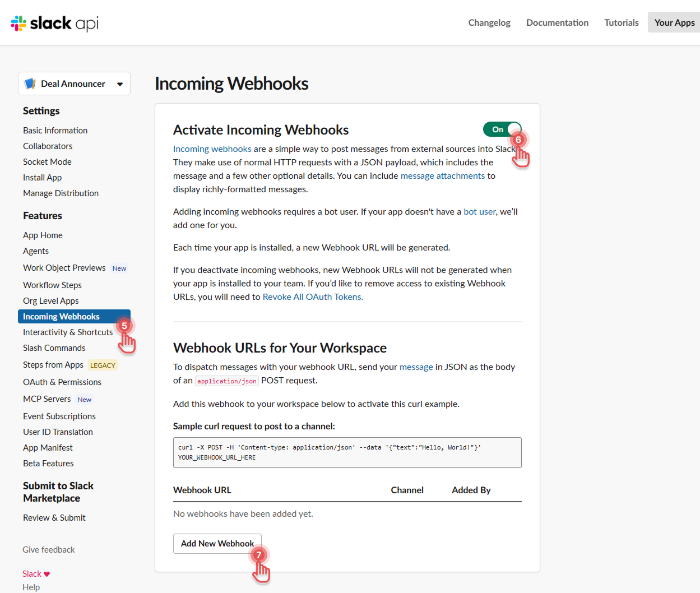Viewport: 700px width, 593px height.
Task: Click the New badge beside MCP Servers
Action: [x=85, y=399]
